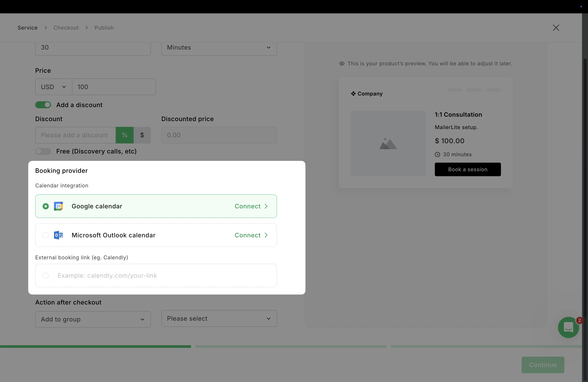Click the preview image placeholder

tap(388, 144)
